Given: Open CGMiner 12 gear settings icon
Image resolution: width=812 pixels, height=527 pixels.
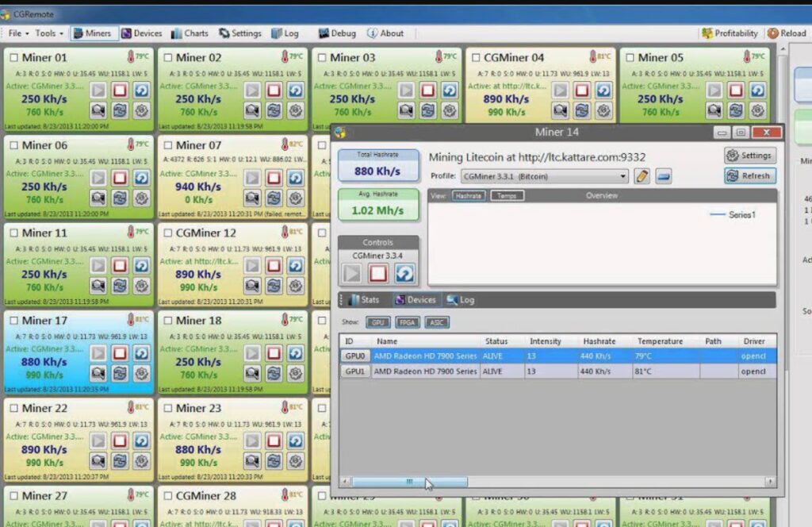Looking at the screenshot, I should tap(296, 286).
